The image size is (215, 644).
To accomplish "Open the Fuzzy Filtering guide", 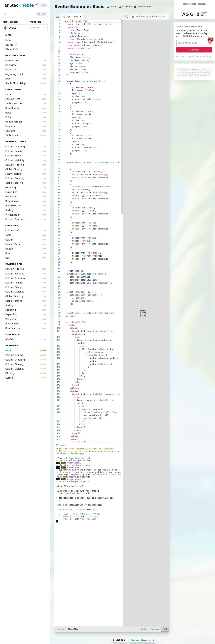I will point(26,174).
